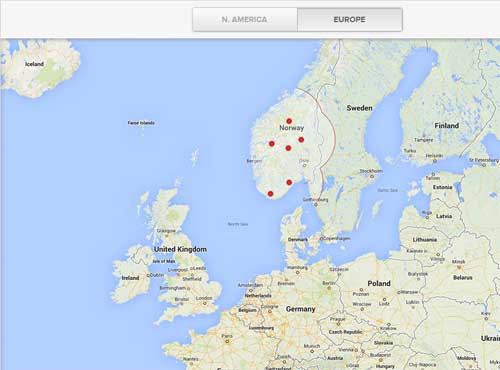Viewport: 500px width, 370px height.
Task: Click the Finland country label
Action: [x=447, y=126]
